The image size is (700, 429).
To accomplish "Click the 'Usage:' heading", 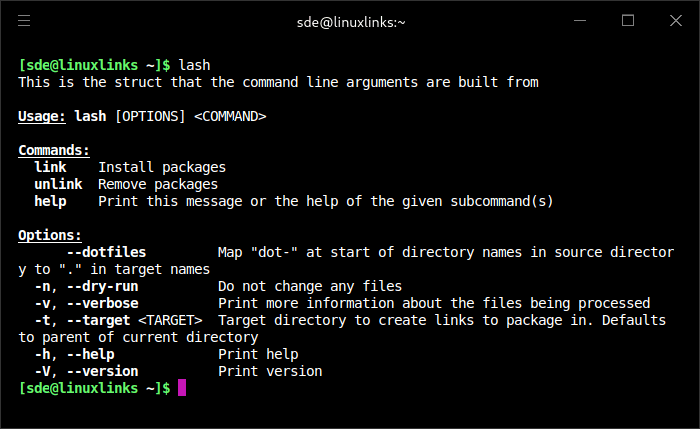I will (42, 115).
